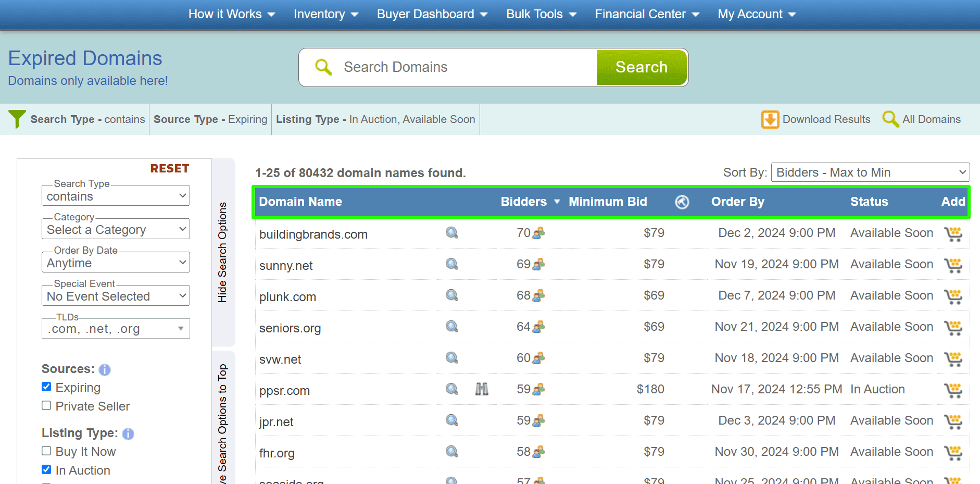Image resolution: width=980 pixels, height=484 pixels.
Task: Click the Download Results icon
Action: (770, 119)
